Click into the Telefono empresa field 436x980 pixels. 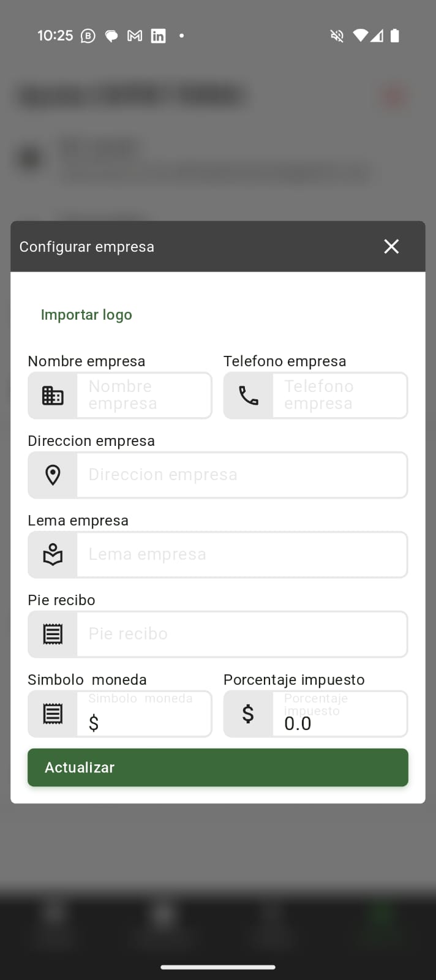pyautogui.click(x=340, y=396)
